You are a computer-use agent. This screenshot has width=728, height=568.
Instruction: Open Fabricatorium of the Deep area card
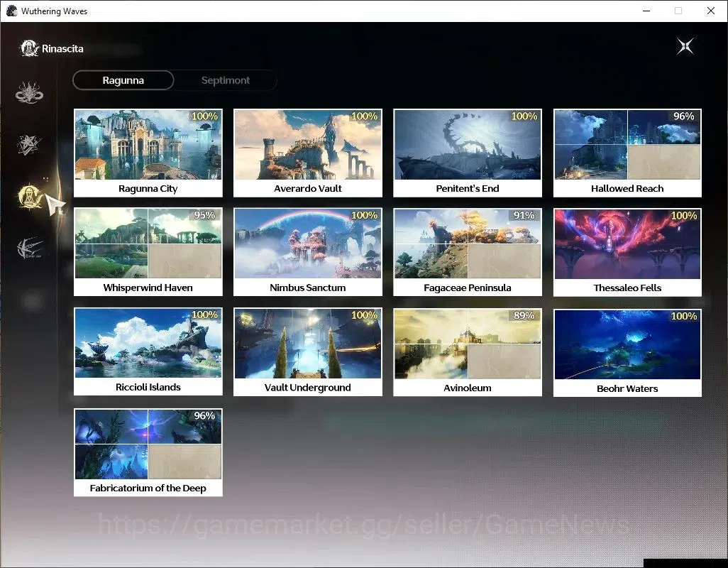tap(148, 452)
